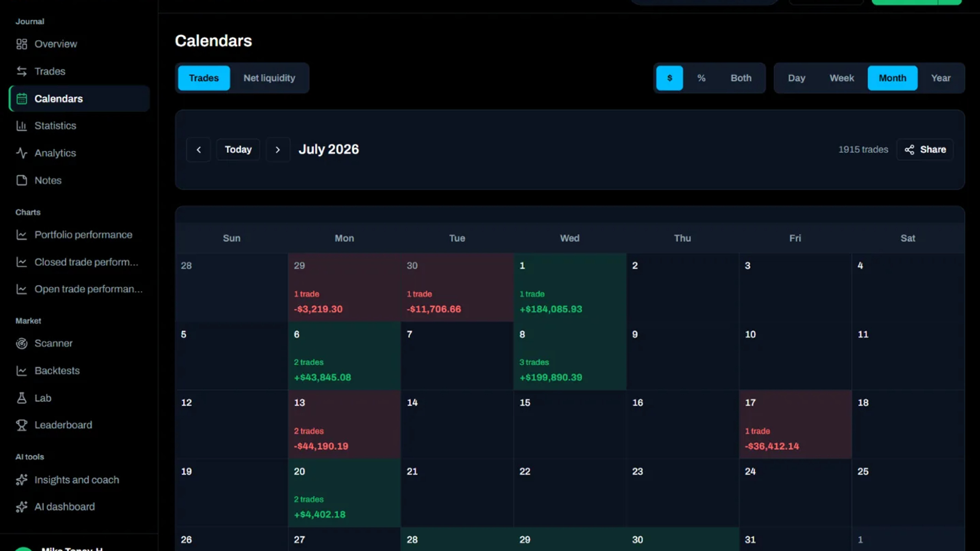Show Both dollar and percent values
This screenshot has height=551, width=980.
[741, 78]
